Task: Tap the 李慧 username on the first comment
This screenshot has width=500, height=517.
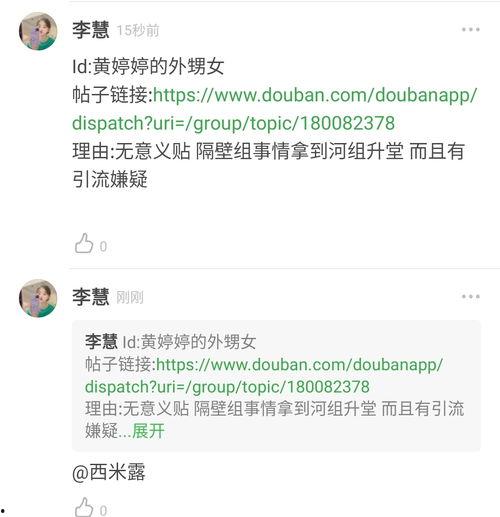Action: click(x=91, y=30)
